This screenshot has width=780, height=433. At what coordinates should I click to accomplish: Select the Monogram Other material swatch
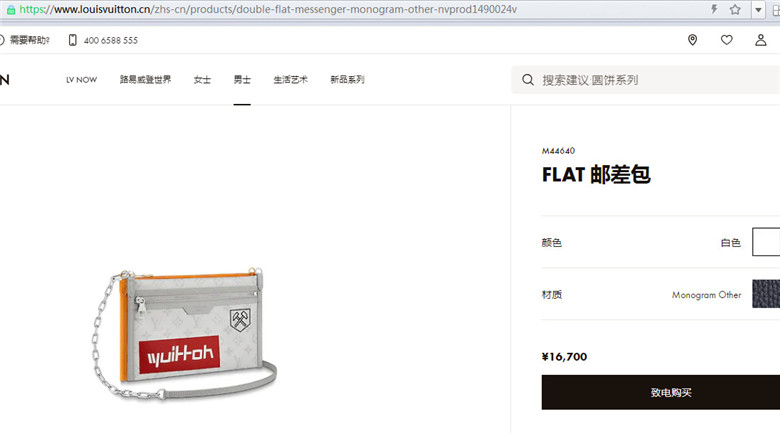(766, 294)
